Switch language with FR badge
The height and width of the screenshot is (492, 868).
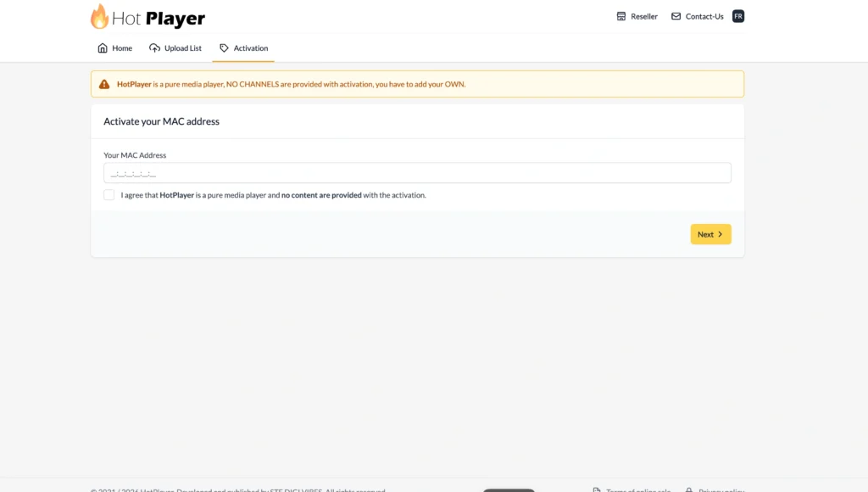(x=738, y=16)
